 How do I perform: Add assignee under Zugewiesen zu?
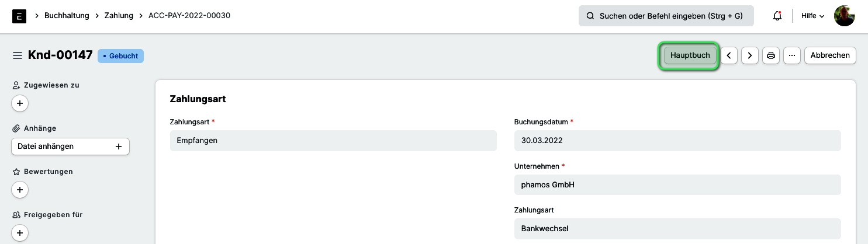(20, 103)
